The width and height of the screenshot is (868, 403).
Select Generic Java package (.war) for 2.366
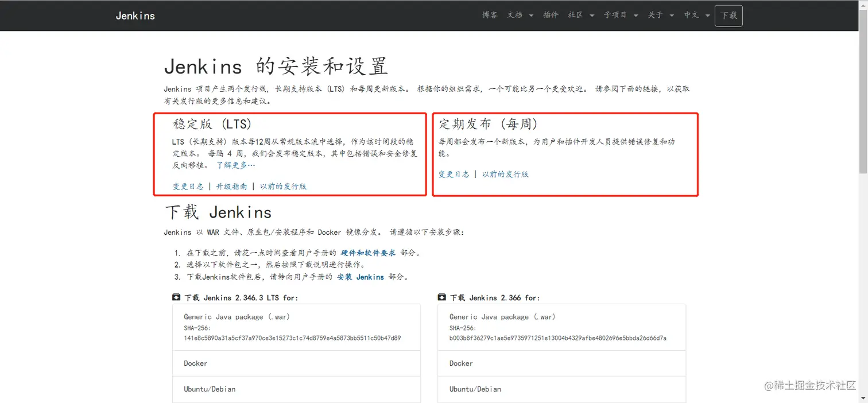coord(562,327)
